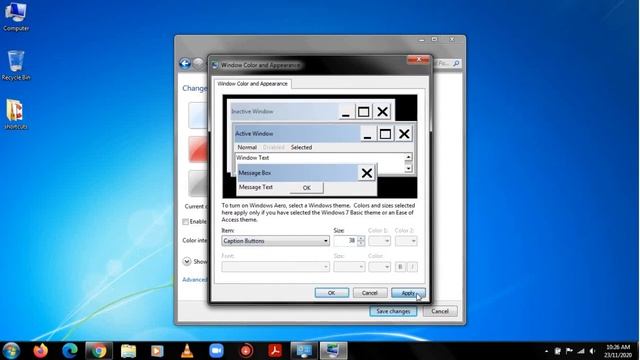
Task: Open the disabled Font dropdown
Action: [276, 267]
